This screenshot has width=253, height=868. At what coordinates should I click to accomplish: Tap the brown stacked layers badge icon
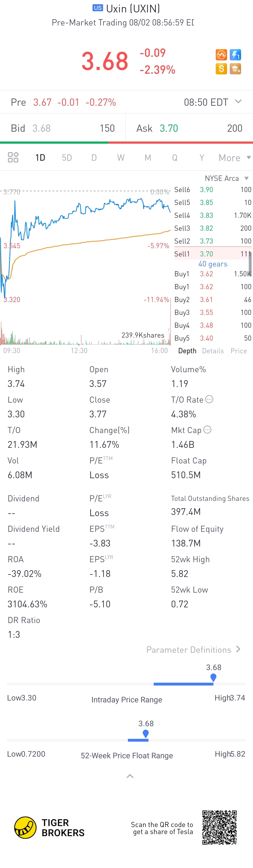pos(235,69)
